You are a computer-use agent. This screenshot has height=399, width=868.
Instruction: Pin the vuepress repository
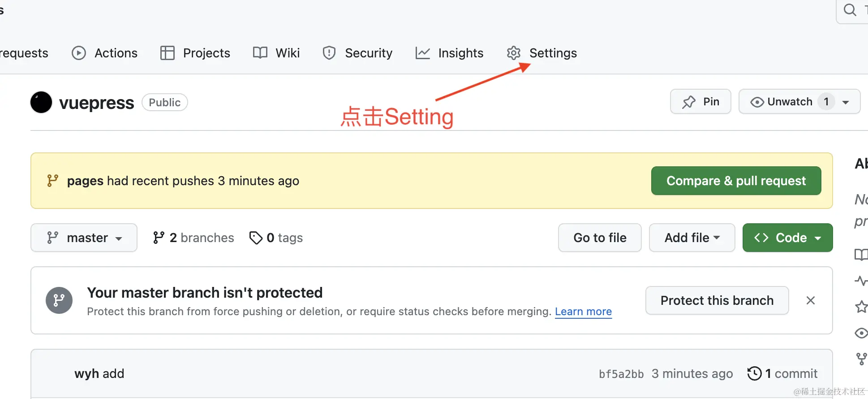point(700,102)
